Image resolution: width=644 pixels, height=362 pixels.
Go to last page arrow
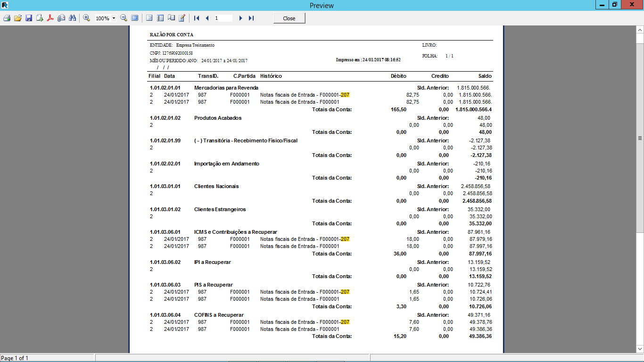point(251,18)
